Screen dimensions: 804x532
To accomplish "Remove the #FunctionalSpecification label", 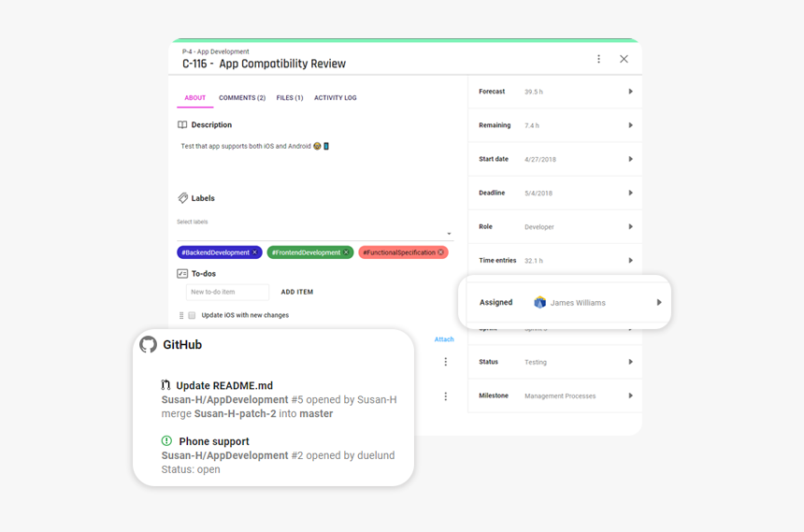I will [441, 252].
